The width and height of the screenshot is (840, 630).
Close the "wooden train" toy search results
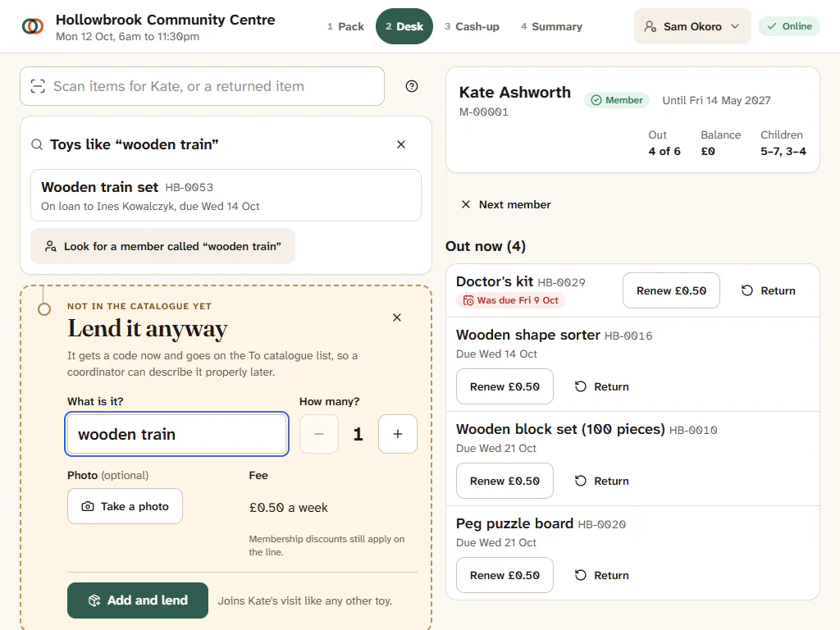click(x=400, y=144)
